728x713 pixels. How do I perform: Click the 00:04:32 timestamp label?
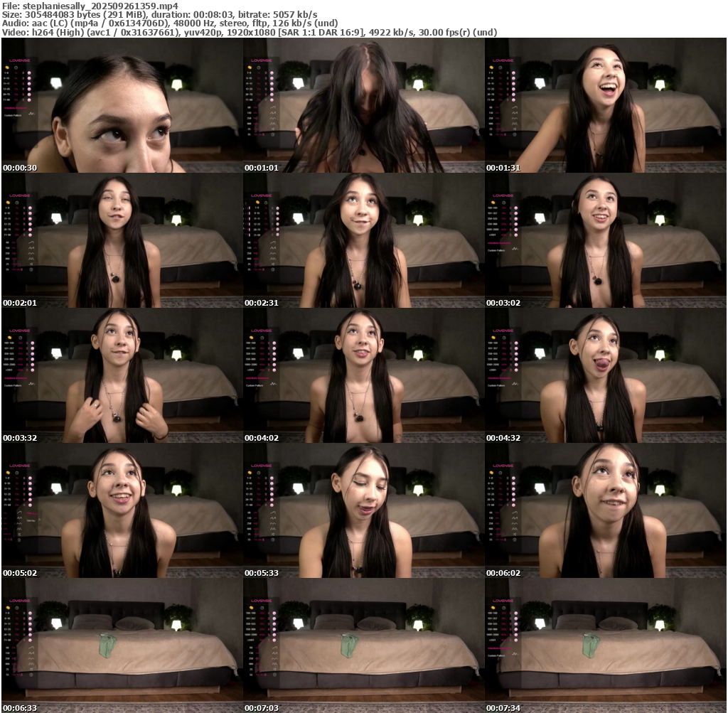click(503, 438)
